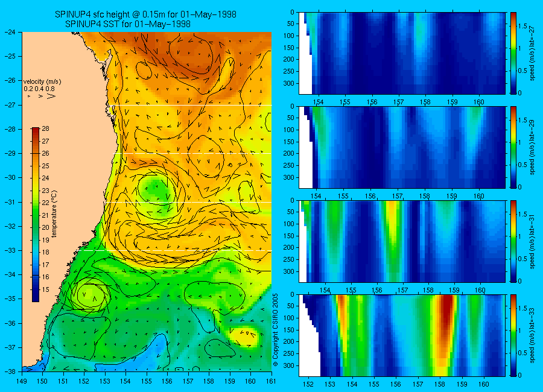Click the lat=-27 speed section plot
Viewport: 543px width, 392px height.
tap(402, 53)
